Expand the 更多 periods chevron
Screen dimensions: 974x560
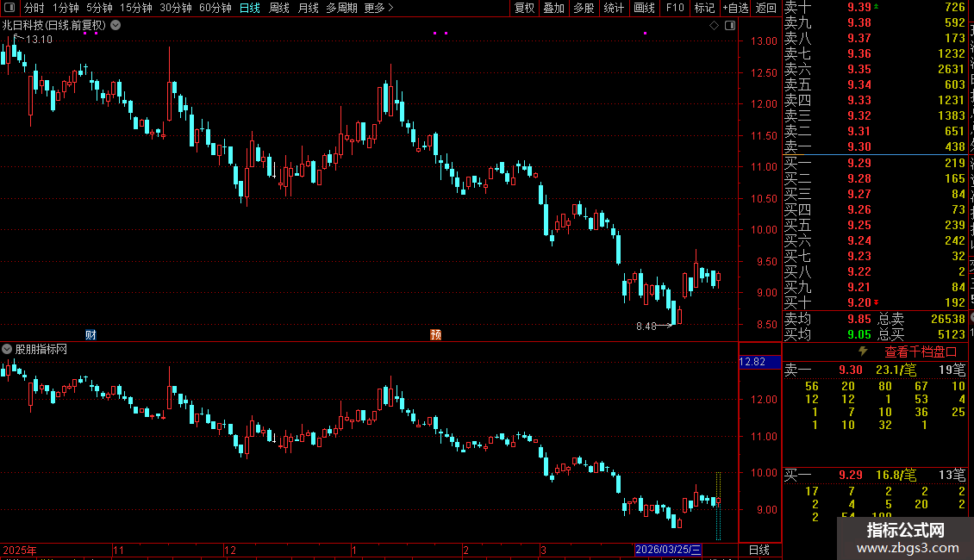point(390,8)
